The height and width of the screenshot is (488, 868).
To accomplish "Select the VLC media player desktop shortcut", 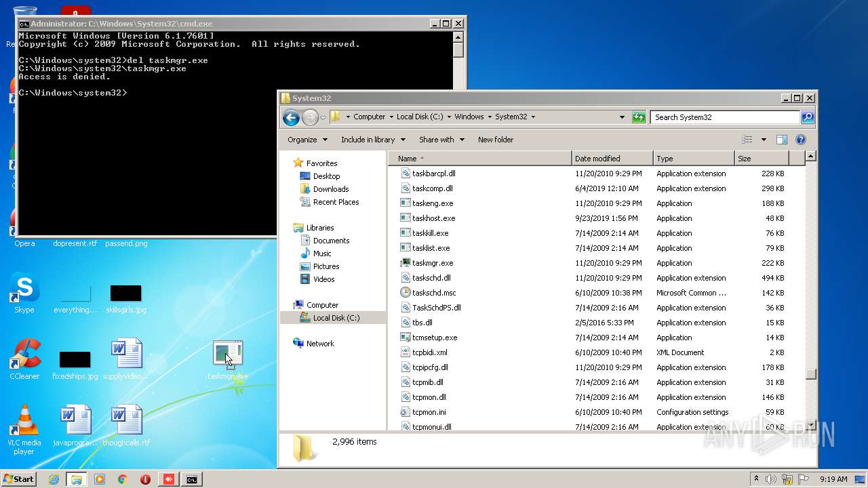I will tap(24, 430).
